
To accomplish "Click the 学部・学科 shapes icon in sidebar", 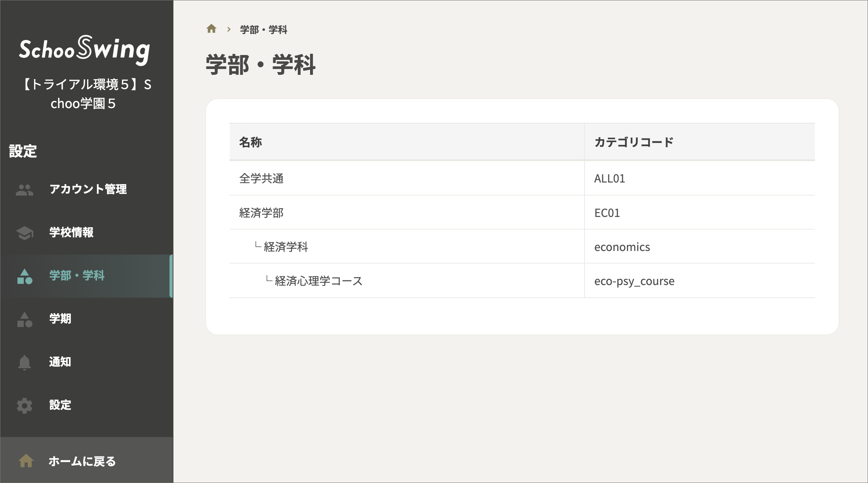I will pyautogui.click(x=25, y=276).
